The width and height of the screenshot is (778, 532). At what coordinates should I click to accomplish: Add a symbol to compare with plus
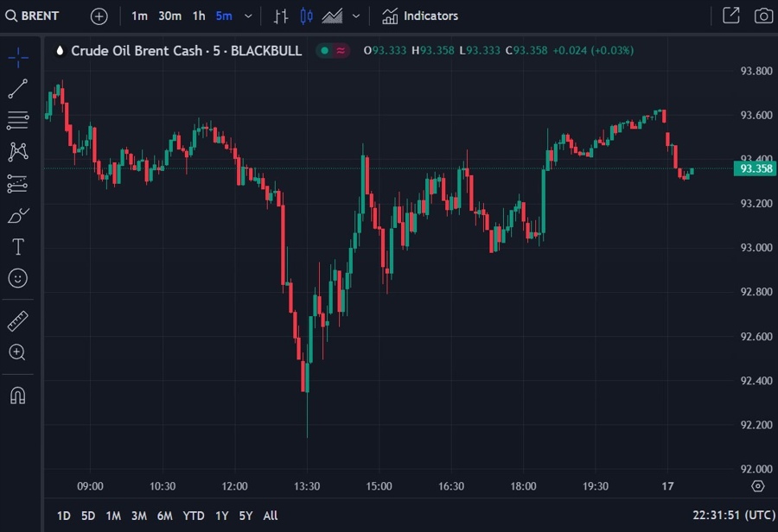(99, 16)
